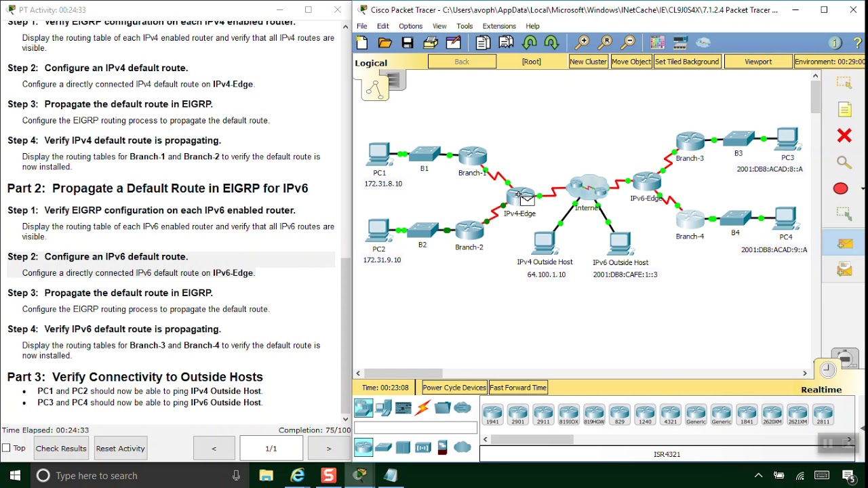Click the Windows search box on taskbar
Viewport: 868px width, 488px height.
[139, 476]
